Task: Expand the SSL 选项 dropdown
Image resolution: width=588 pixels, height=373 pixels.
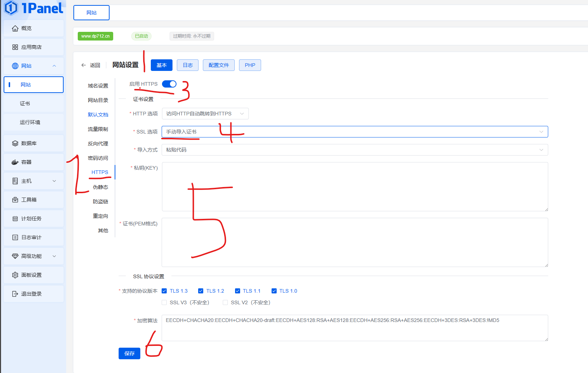Action: [x=354, y=132]
